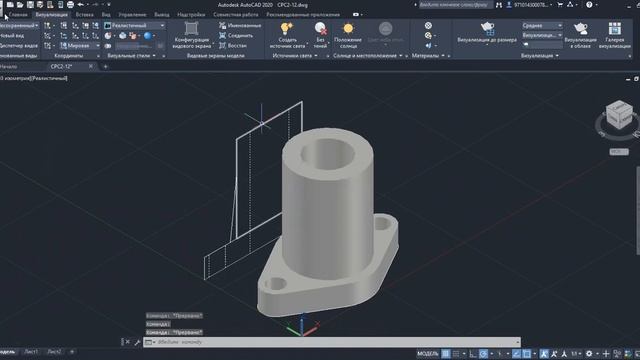Click the МОДЕЛЬ status bar button
Screen dimensions: 640x360
(x=427, y=353)
